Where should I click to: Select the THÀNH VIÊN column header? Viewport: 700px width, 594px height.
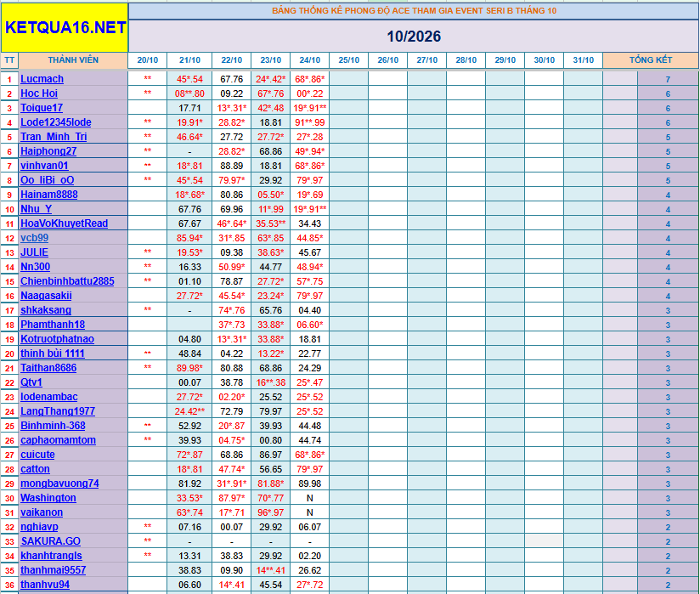point(73,60)
